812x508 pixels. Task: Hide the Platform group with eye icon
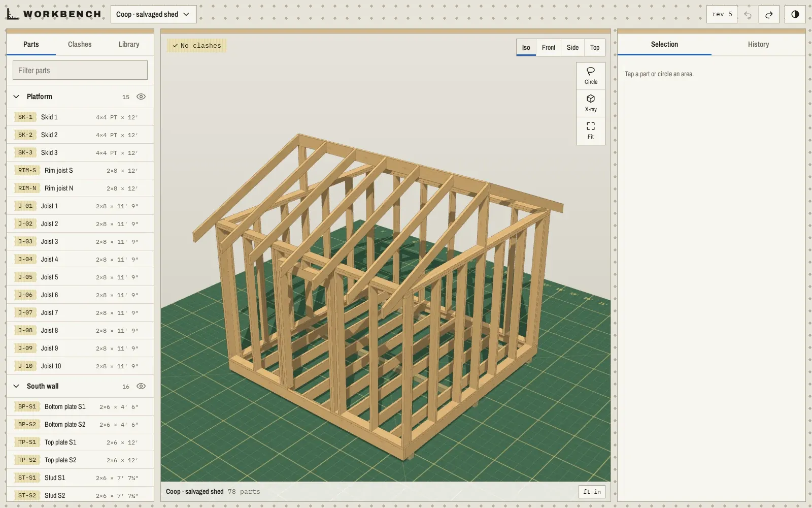coord(141,97)
